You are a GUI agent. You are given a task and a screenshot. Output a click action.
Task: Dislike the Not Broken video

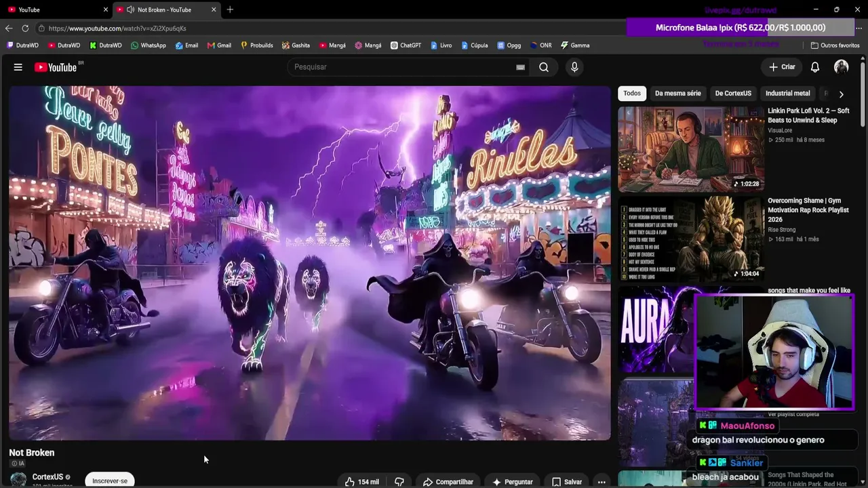399,482
